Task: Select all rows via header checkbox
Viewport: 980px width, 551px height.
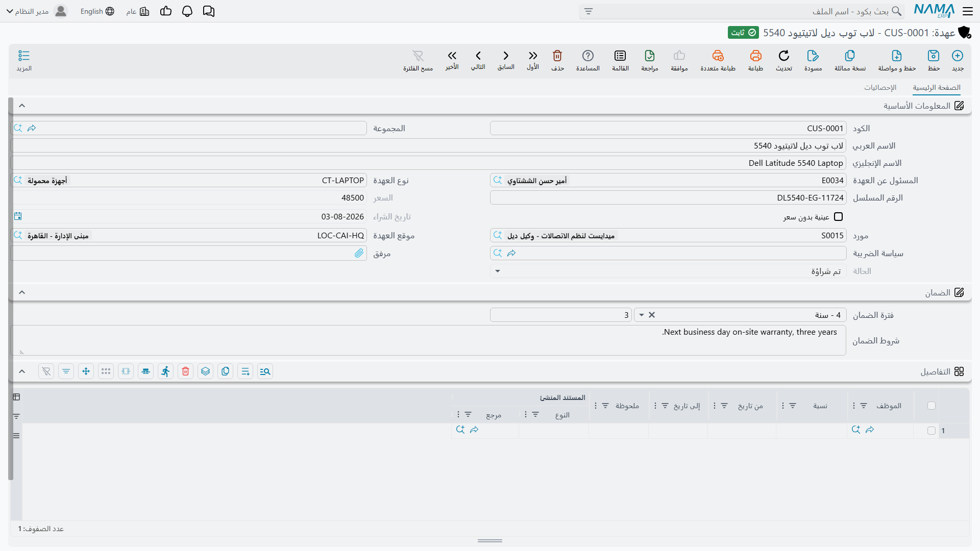Action: coord(932,406)
